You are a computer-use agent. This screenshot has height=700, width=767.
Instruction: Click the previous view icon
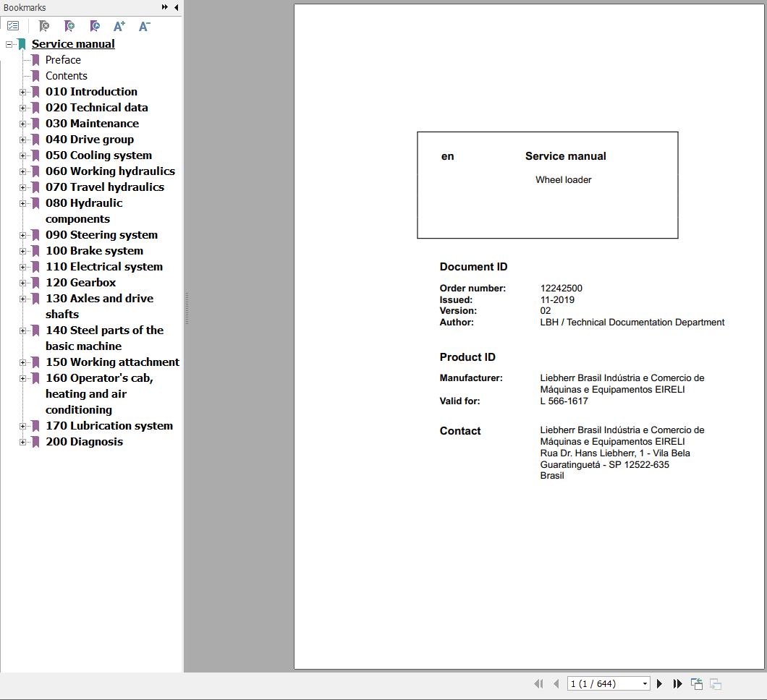coord(697,683)
